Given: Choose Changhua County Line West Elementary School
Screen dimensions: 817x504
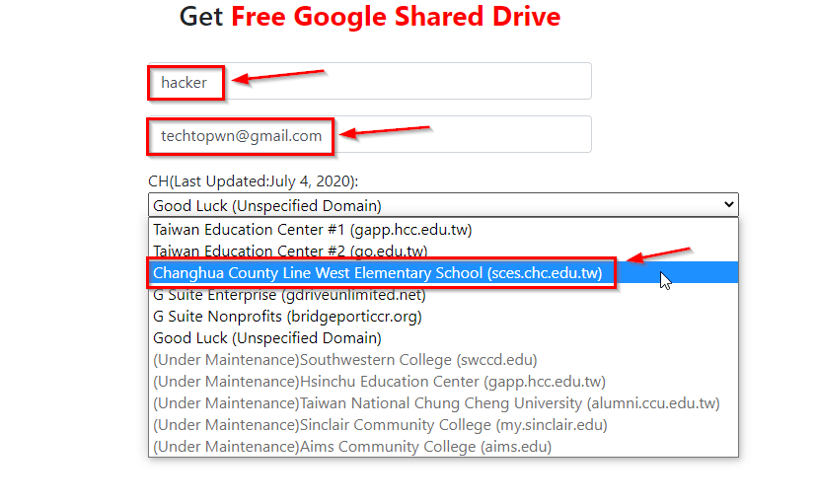Looking at the screenshot, I should click(377, 272).
